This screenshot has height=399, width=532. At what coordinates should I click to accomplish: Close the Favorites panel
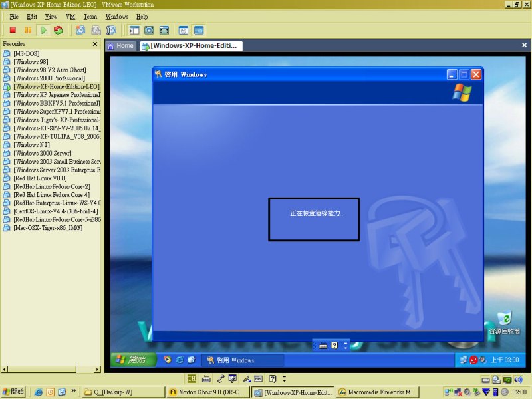tap(95, 44)
